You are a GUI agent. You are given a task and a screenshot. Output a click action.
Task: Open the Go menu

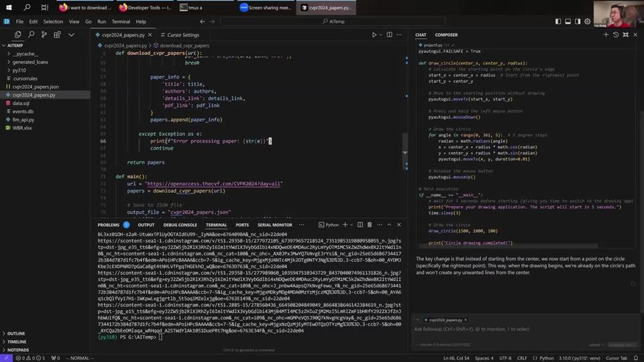(89, 21)
